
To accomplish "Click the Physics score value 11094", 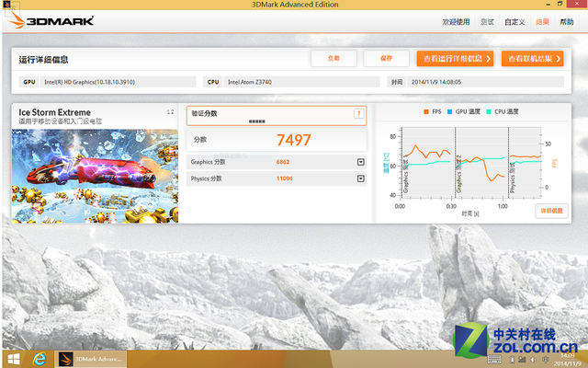I will tap(284, 178).
